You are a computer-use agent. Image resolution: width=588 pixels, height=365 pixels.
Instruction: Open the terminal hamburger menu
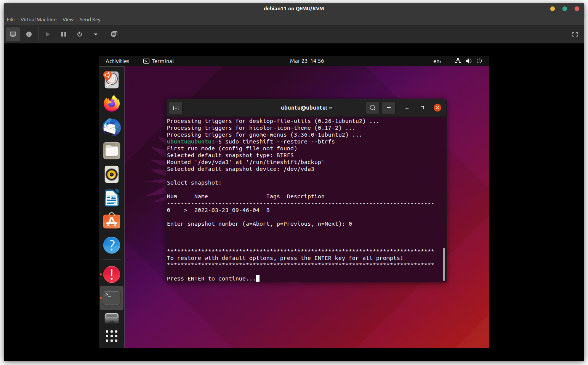coord(389,108)
